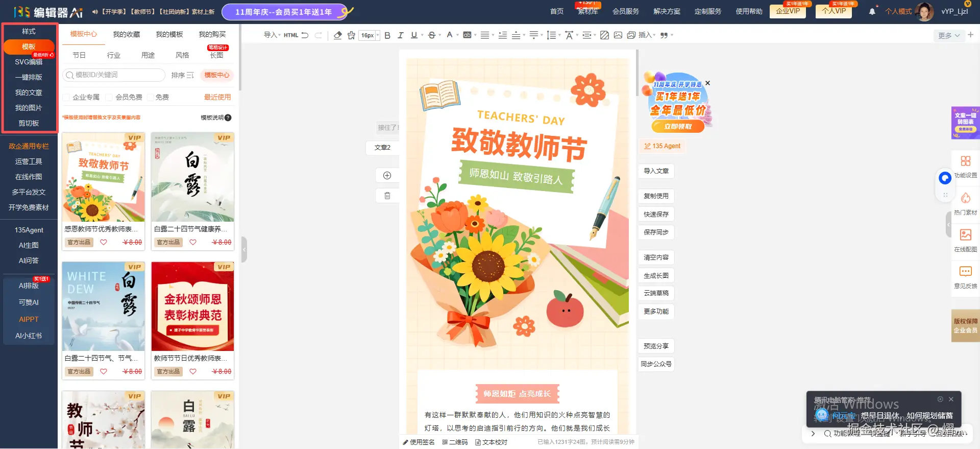Select the 节日 category tab
980x449 pixels.
coord(79,55)
